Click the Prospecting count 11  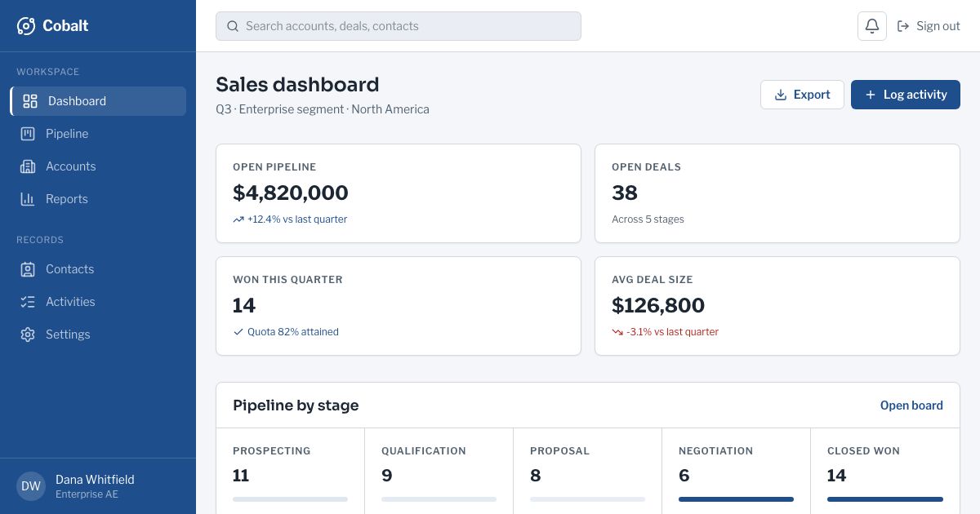[241, 476]
